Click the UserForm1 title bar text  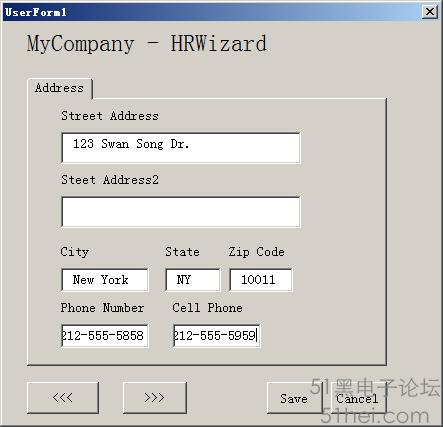36,12
